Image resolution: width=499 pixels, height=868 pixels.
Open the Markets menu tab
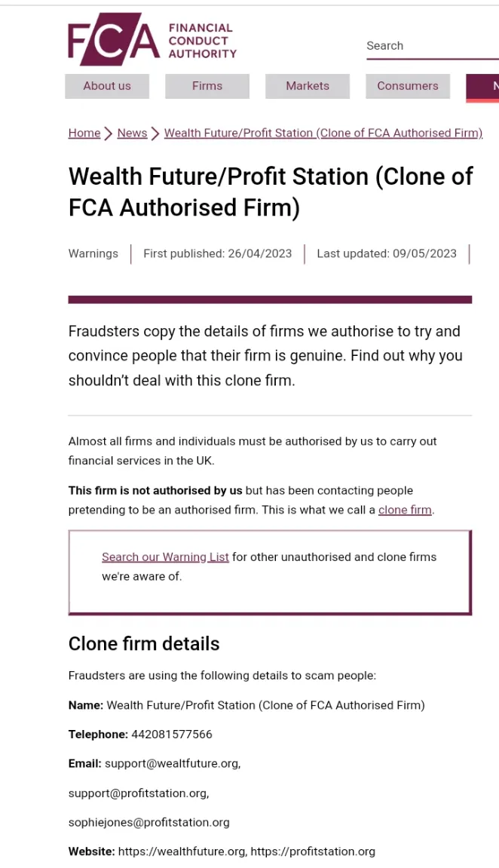[x=308, y=86]
